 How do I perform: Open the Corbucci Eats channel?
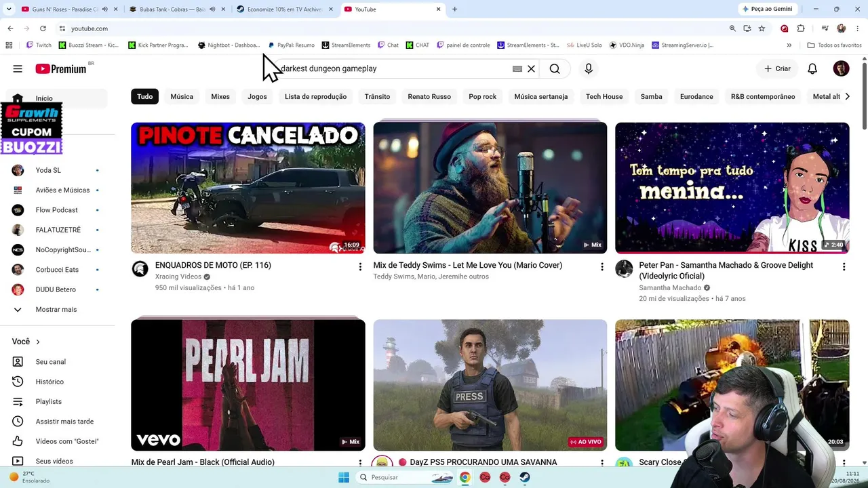(57, 270)
